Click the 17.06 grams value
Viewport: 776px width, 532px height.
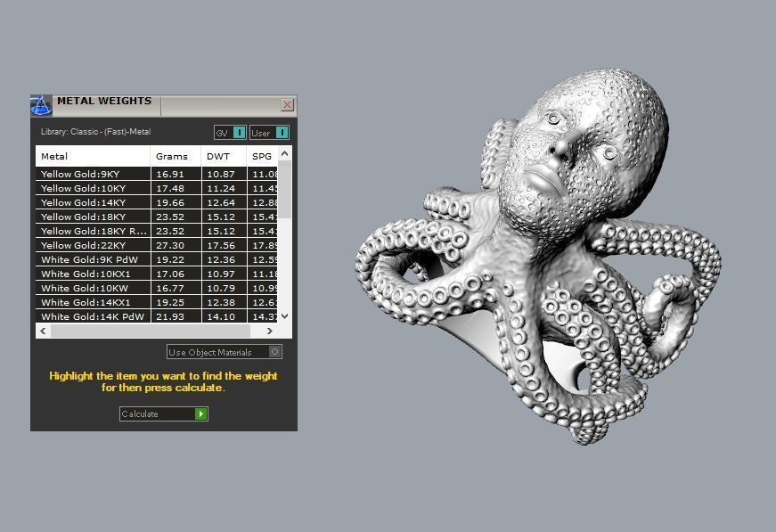(170, 274)
